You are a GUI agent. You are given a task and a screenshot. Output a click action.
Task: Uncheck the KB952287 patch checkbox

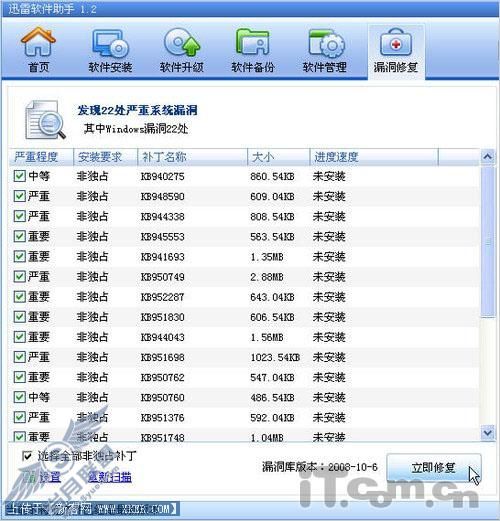(x=20, y=297)
